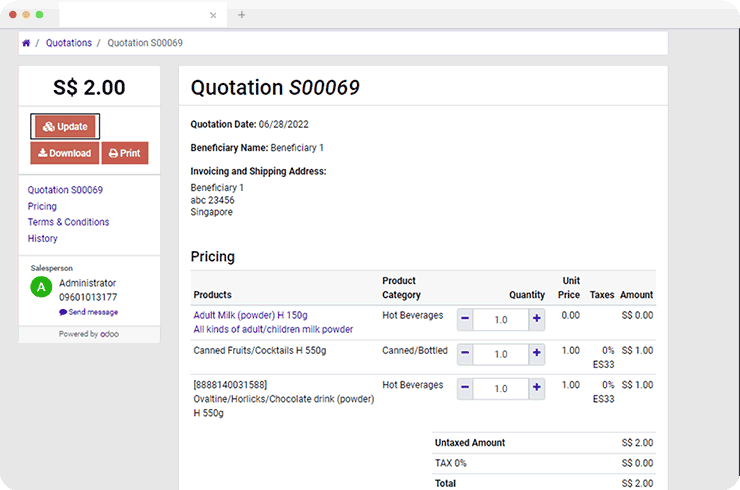Decrease quantity of Ovaltine/Horlicks drink

tap(465, 388)
